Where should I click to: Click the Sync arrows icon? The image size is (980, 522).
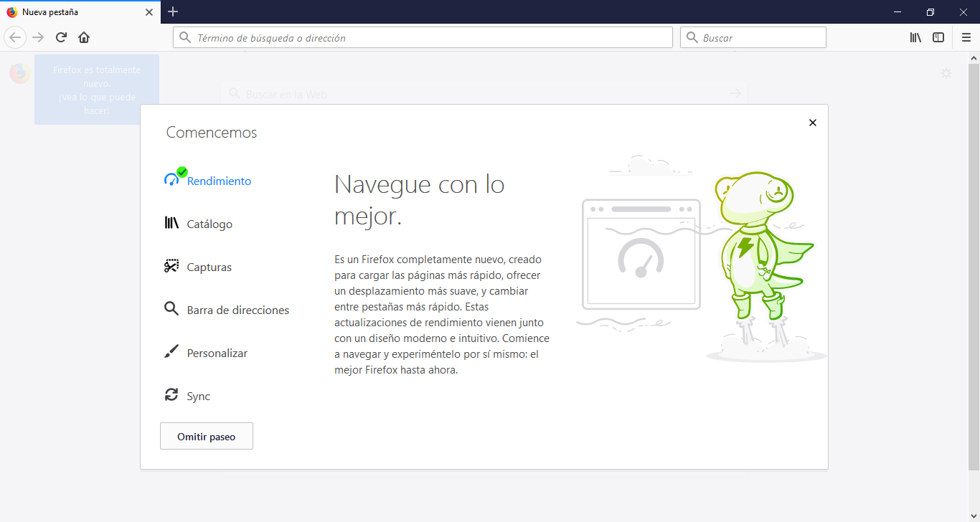tap(171, 394)
